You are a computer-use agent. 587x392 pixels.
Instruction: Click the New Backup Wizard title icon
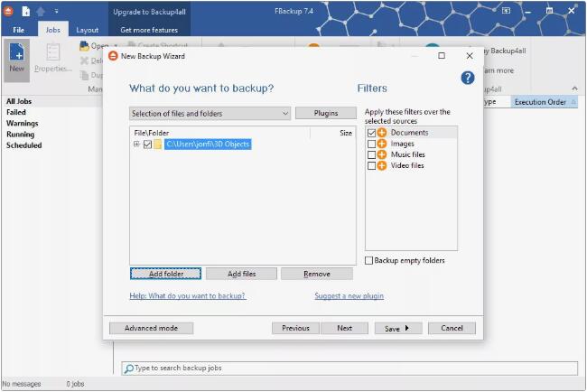point(113,56)
